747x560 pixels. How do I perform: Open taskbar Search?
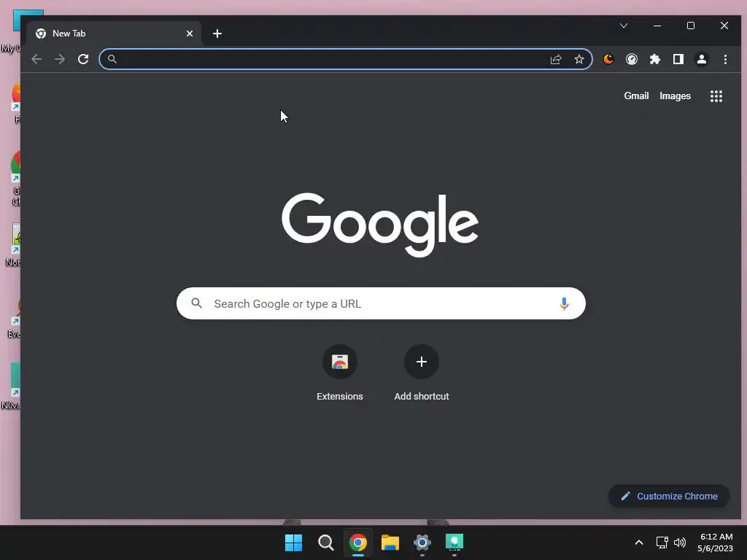tap(326, 542)
